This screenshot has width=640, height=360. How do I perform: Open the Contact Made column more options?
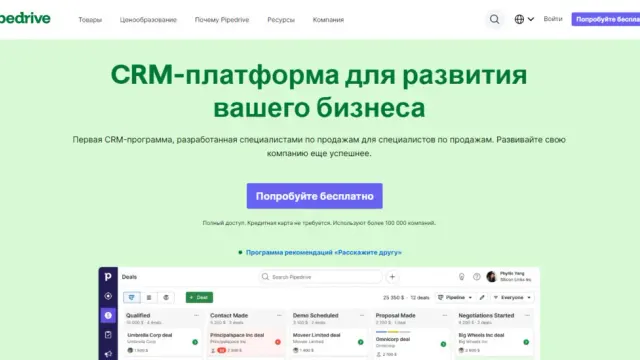click(279, 316)
